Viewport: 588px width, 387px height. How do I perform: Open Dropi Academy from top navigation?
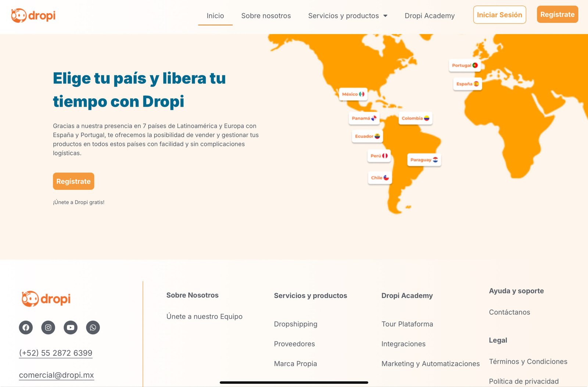tap(430, 16)
